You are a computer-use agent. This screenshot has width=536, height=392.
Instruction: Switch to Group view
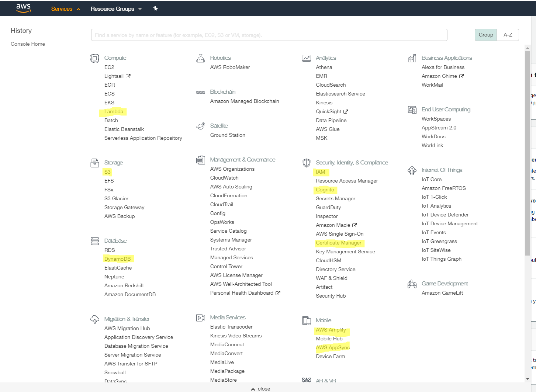pyautogui.click(x=486, y=35)
